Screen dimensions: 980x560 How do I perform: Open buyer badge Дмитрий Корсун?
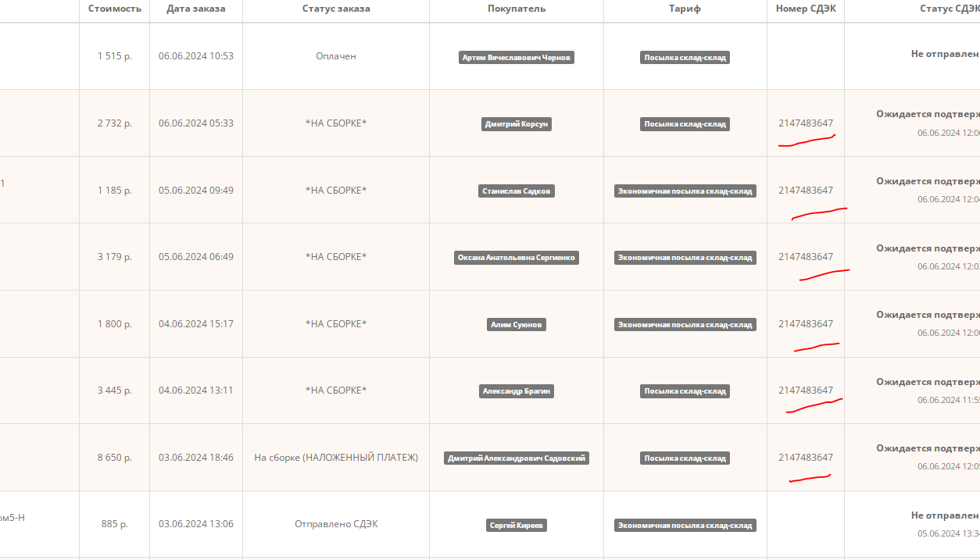point(517,124)
